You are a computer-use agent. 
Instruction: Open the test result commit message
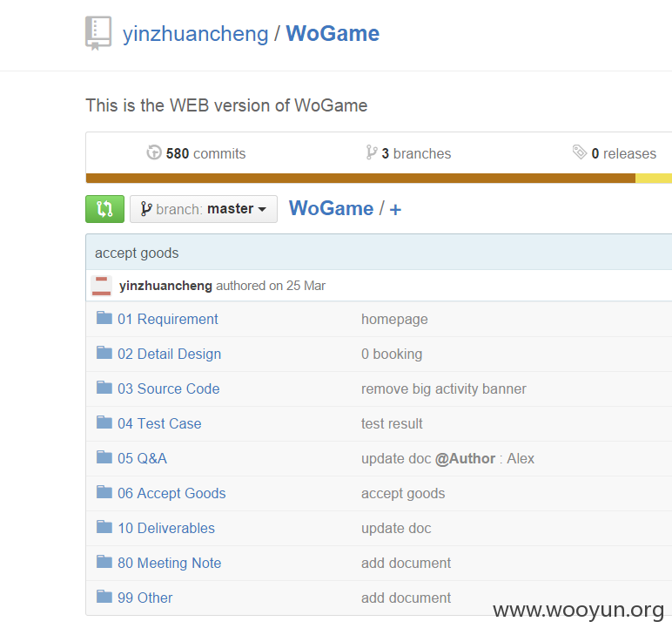[392, 423]
